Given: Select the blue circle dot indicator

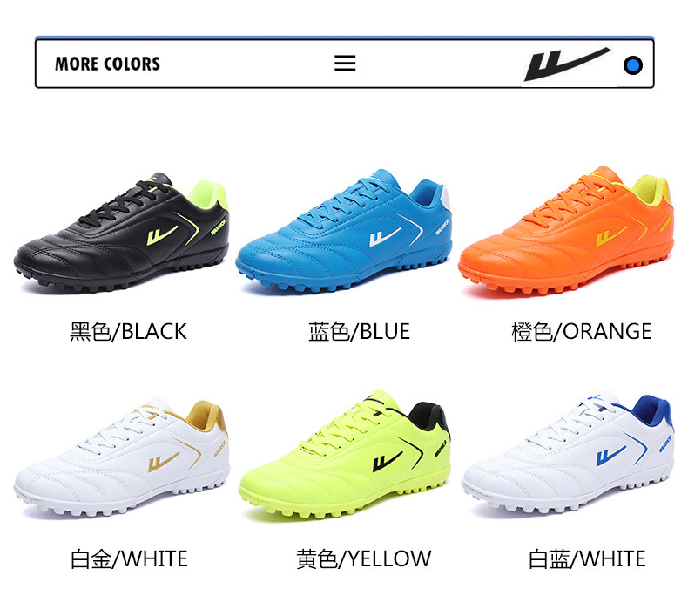Looking at the screenshot, I should [633, 65].
